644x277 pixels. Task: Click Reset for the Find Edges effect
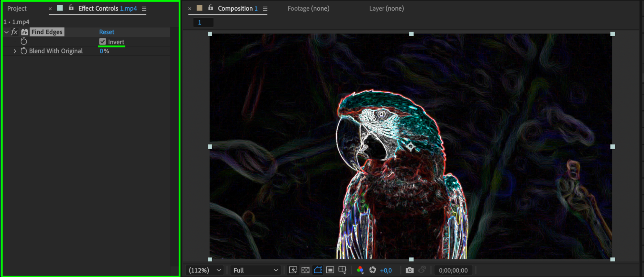click(x=107, y=32)
